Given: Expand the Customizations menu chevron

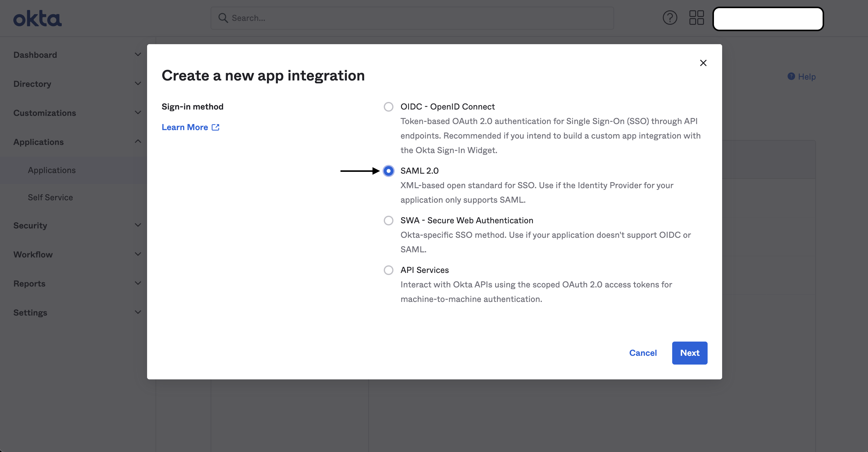Looking at the screenshot, I should pyautogui.click(x=138, y=113).
